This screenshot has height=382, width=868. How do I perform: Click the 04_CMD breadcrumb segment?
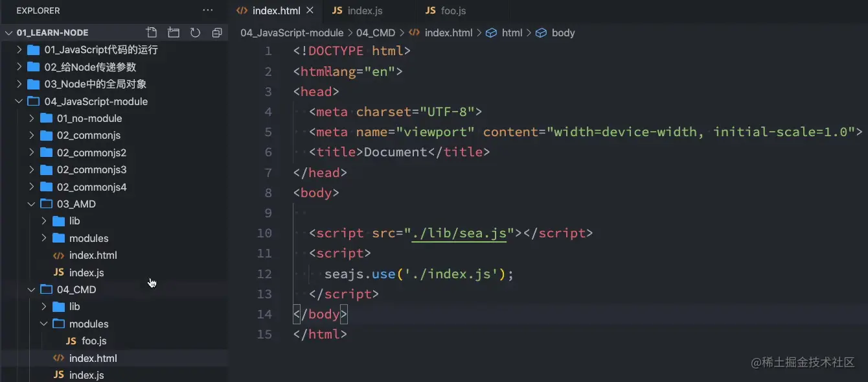click(376, 32)
